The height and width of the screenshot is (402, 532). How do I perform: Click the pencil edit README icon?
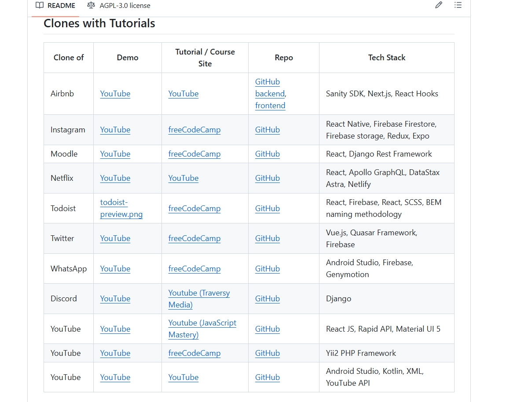(438, 5)
